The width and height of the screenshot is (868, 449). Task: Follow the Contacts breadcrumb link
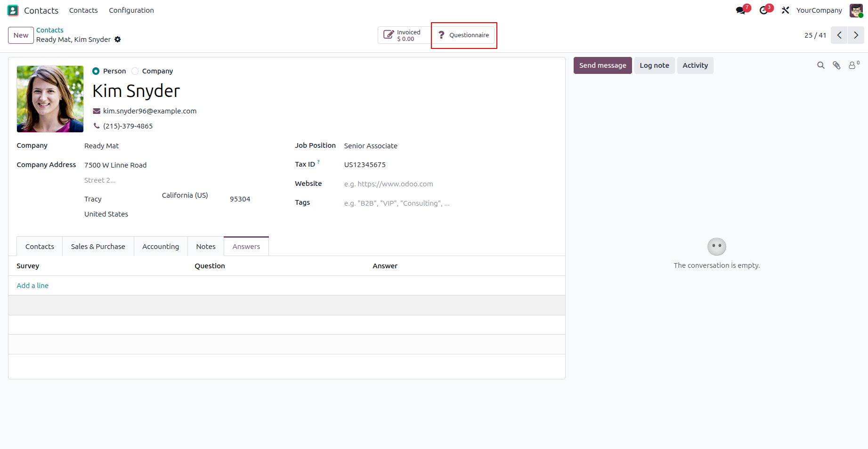(49, 30)
